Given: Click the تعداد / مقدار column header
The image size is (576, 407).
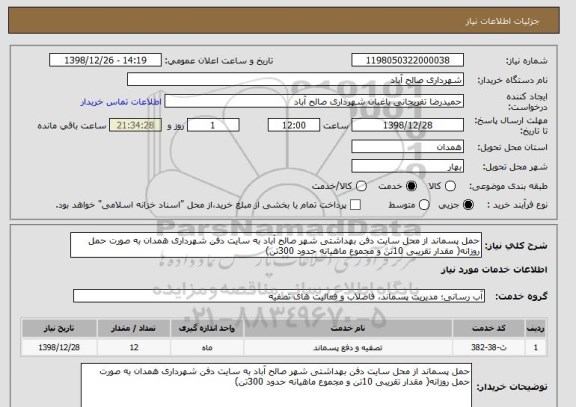Looking at the screenshot, I should (134, 328).
